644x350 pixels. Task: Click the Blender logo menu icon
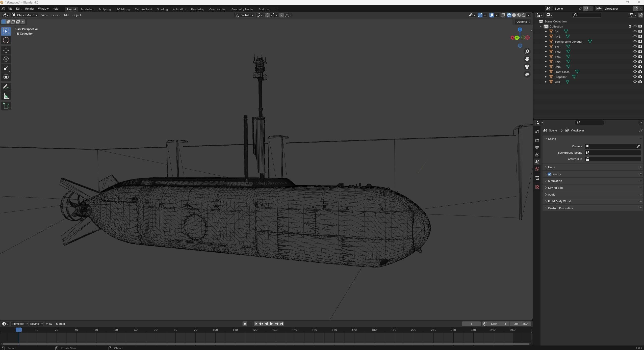pyautogui.click(x=3, y=9)
